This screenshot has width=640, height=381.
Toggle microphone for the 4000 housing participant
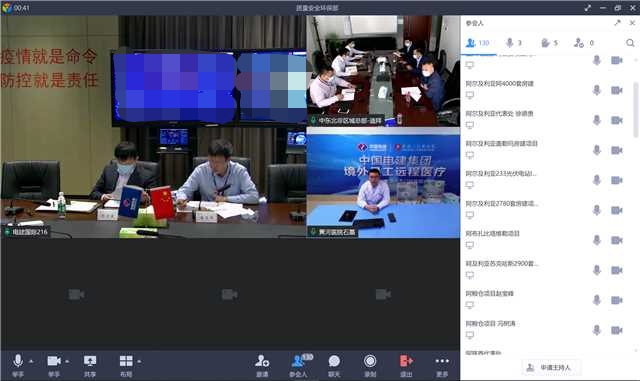596,90
